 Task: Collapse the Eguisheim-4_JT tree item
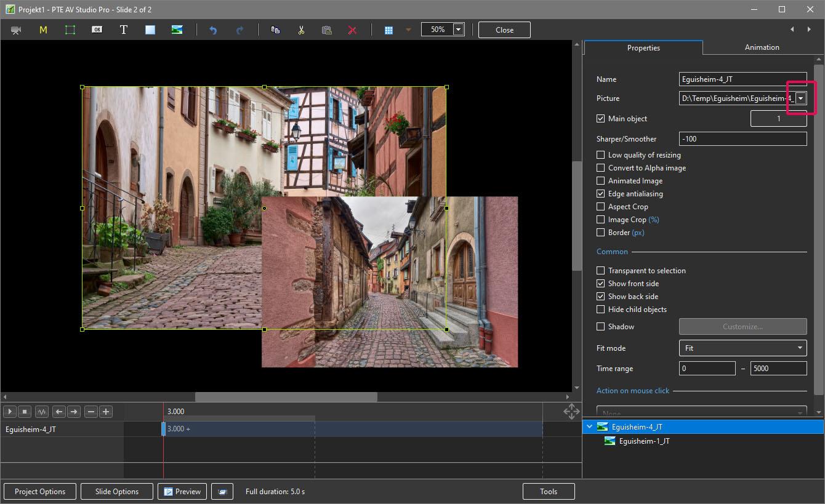click(x=590, y=427)
